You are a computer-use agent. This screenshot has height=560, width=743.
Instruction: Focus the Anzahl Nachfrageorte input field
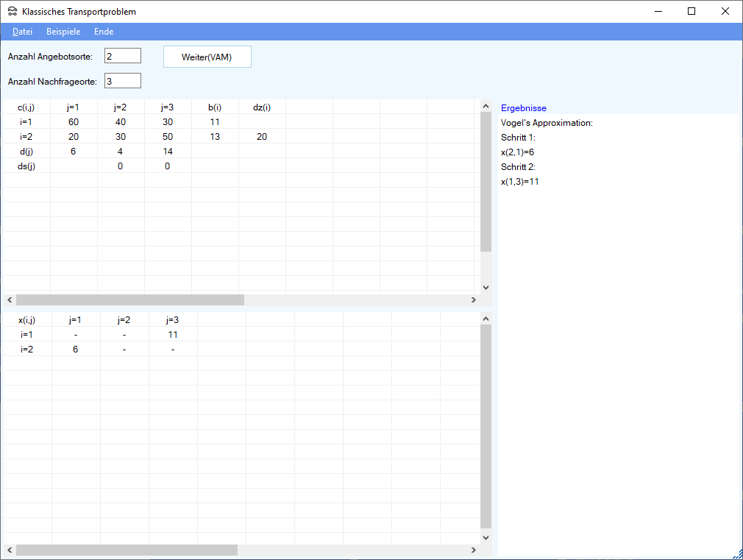point(122,81)
